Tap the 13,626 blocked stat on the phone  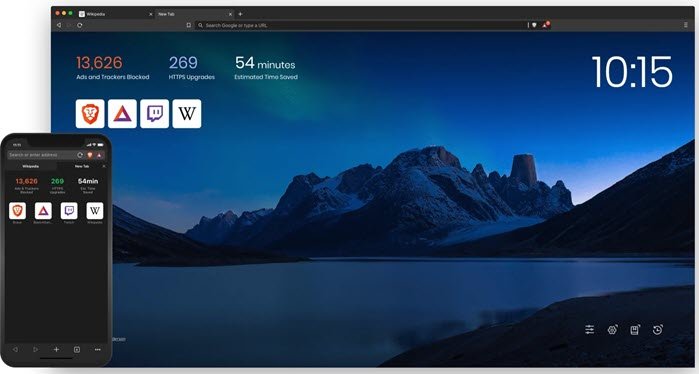27,185
